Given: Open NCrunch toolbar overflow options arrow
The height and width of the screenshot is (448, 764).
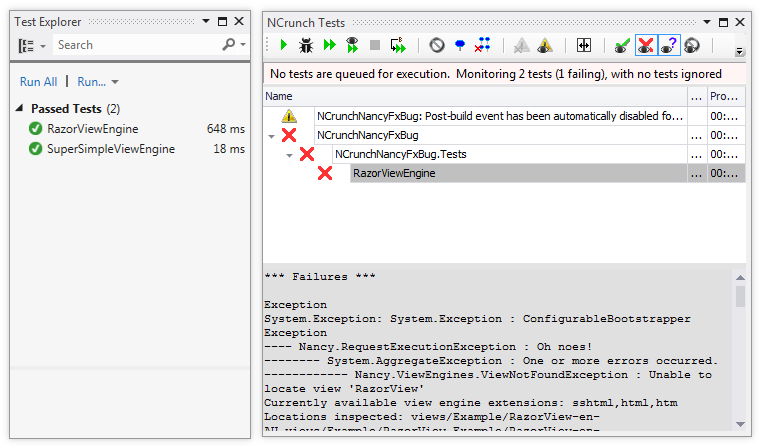Looking at the screenshot, I should (740, 51).
